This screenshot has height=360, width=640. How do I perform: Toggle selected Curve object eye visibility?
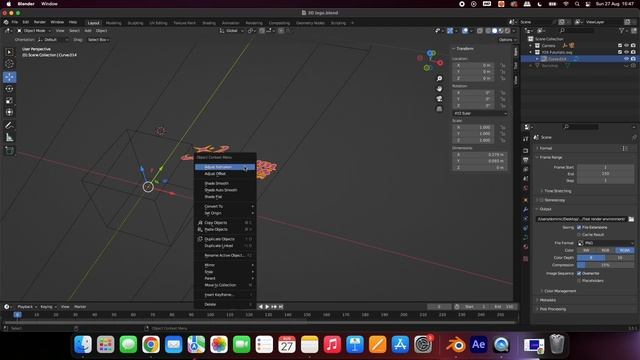627,59
